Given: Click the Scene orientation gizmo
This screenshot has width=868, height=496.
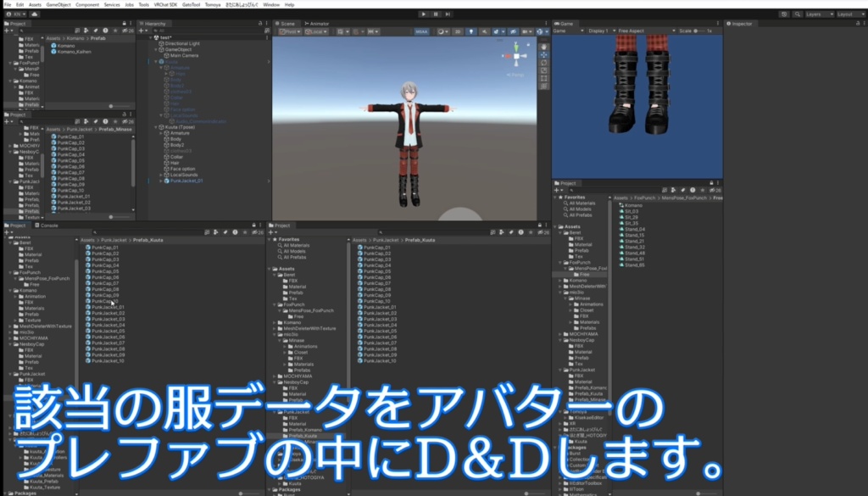Looking at the screenshot, I should 516,56.
